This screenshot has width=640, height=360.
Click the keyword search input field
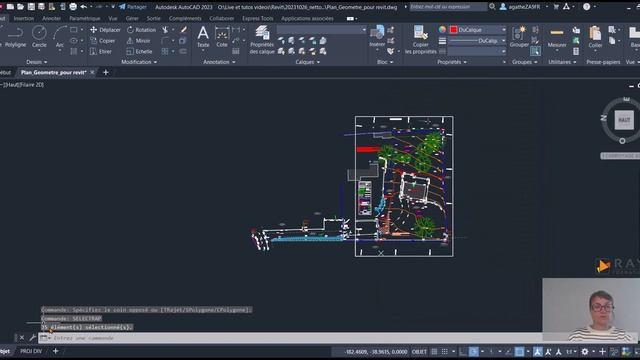coord(448,7)
